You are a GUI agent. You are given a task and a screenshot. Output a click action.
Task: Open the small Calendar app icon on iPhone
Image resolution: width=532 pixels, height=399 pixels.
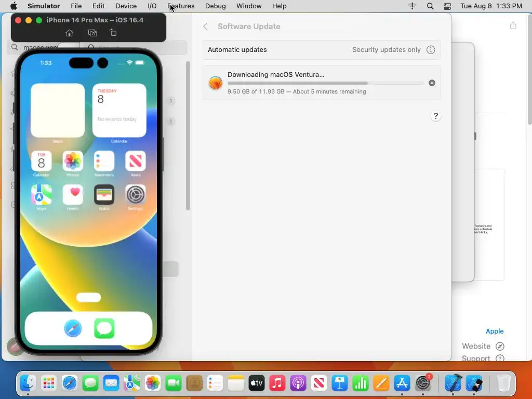(42, 161)
